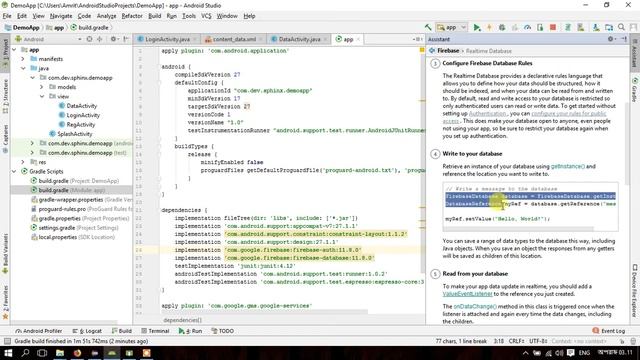
Task: Click the code snippet horizontal scrollbar
Action: (x=518, y=229)
